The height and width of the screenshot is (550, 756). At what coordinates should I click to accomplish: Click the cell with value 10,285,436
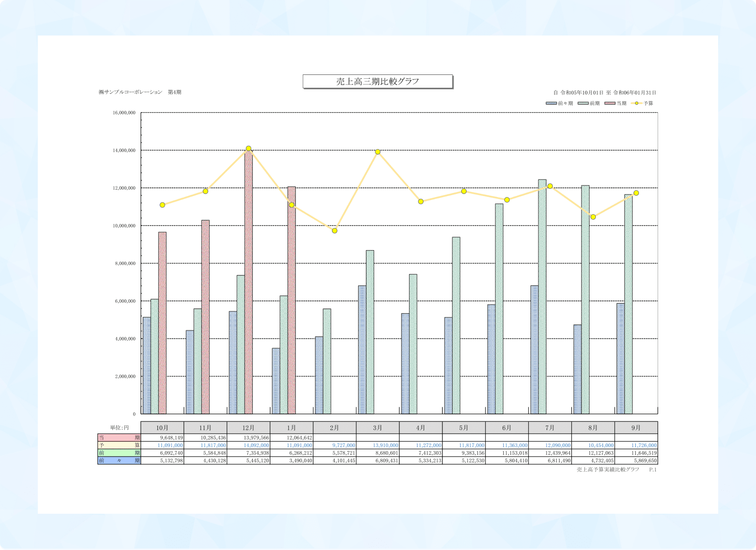205,437
